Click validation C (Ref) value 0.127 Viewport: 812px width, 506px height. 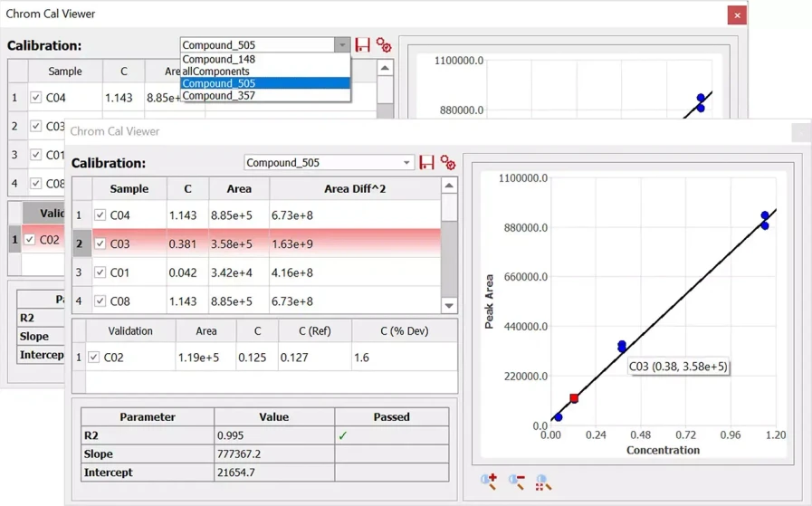[x=315, y=358]
